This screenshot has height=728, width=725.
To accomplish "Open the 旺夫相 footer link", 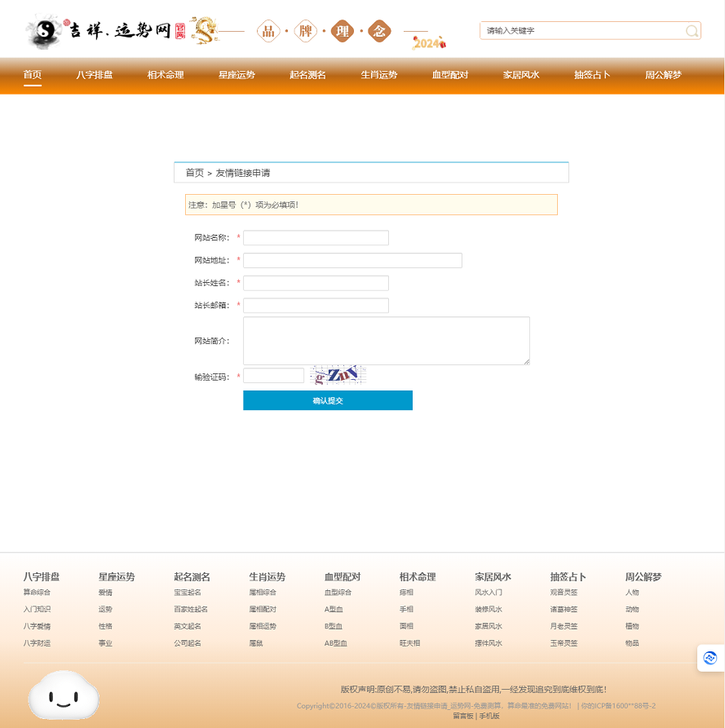I will [x=409, y=643].
